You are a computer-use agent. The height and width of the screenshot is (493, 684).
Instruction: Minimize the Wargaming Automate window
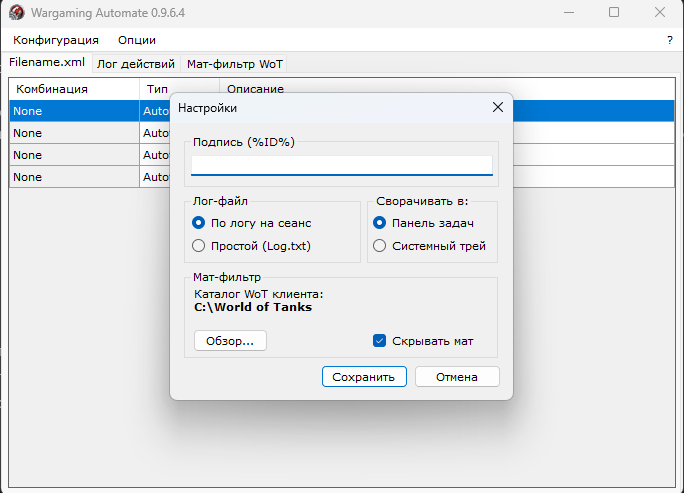(x=568, y=12)
